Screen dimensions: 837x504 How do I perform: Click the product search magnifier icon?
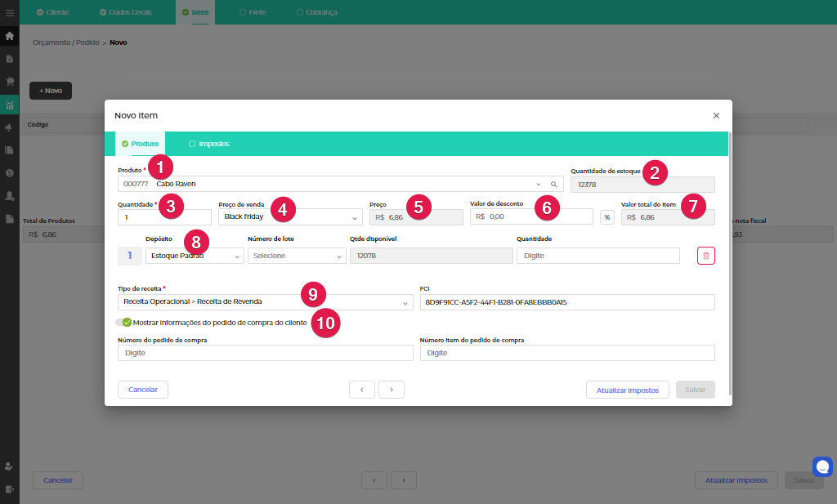[x=553, y=184]
